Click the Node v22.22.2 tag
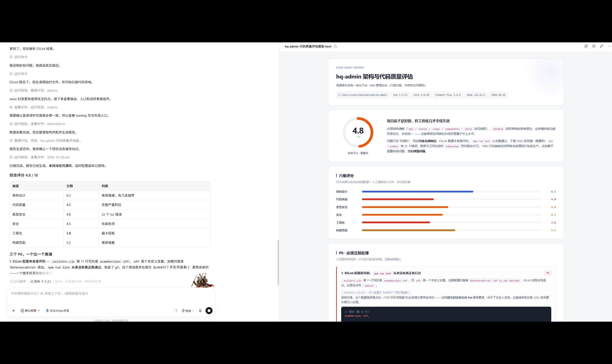This screenshot has width=612, height=364. (476, 95)
